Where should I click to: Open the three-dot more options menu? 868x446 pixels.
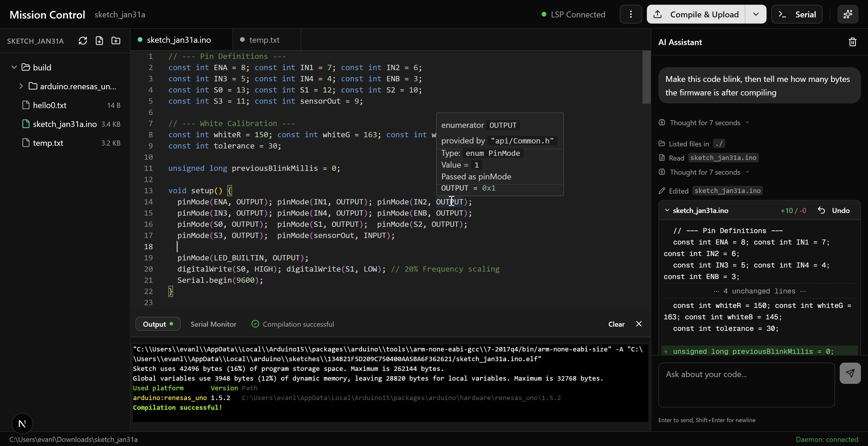[630, 14]
